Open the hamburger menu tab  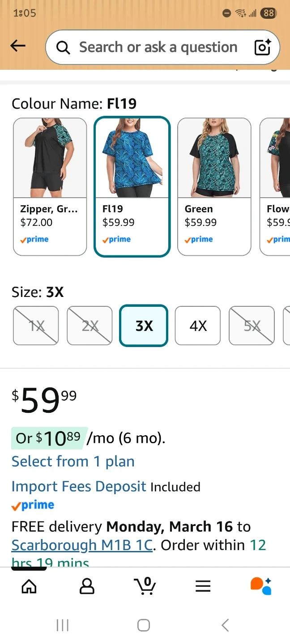(203, 586)
